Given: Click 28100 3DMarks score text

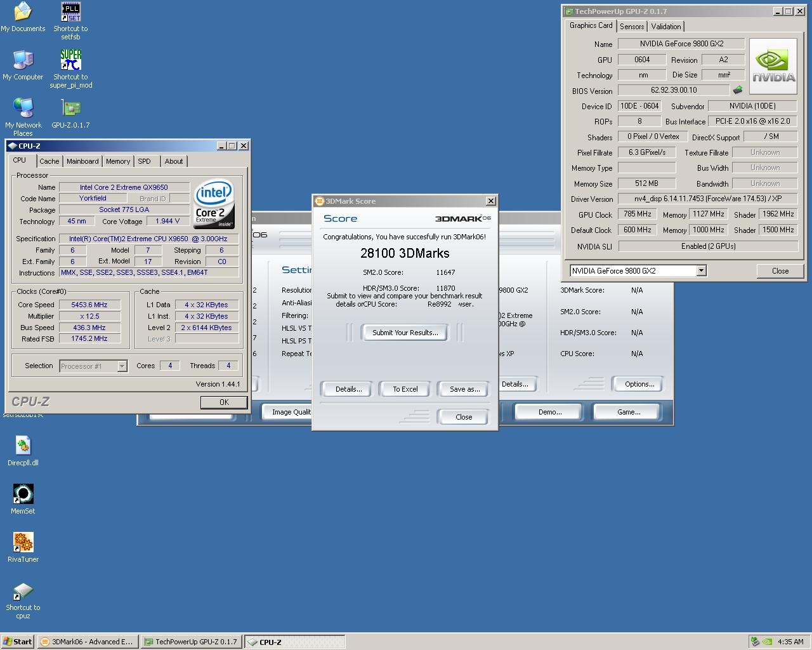Looking at the screenshot, I should [405, 253].
